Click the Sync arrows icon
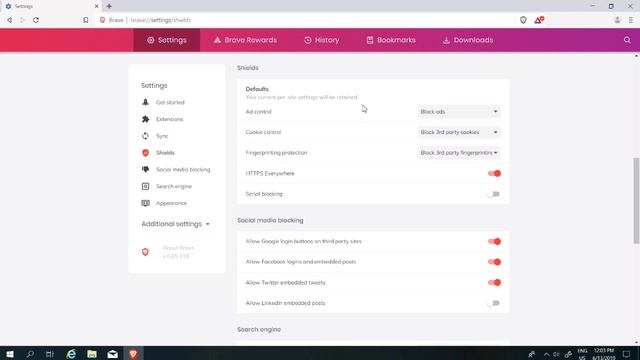 tap(145, 136)
